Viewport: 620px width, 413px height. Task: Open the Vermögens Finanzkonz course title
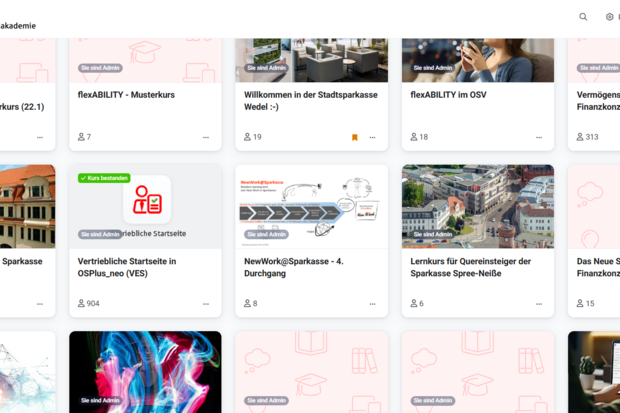coord(598,101)
